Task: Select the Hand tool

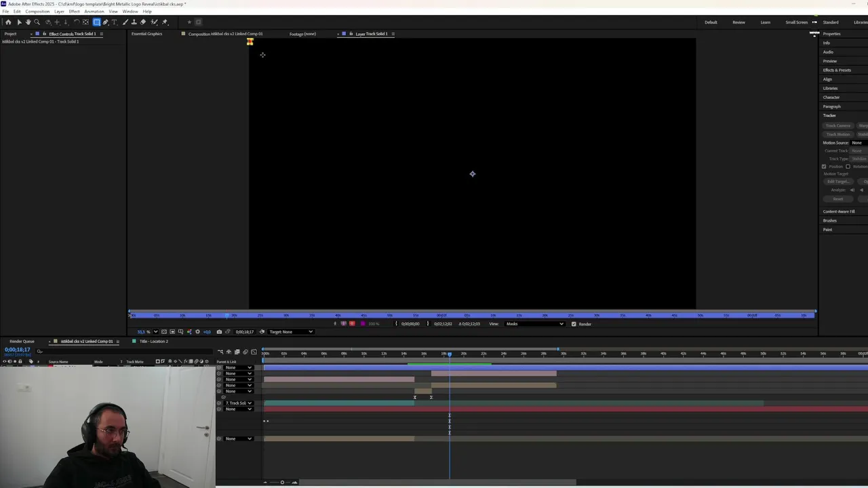Action: [28, 22]
